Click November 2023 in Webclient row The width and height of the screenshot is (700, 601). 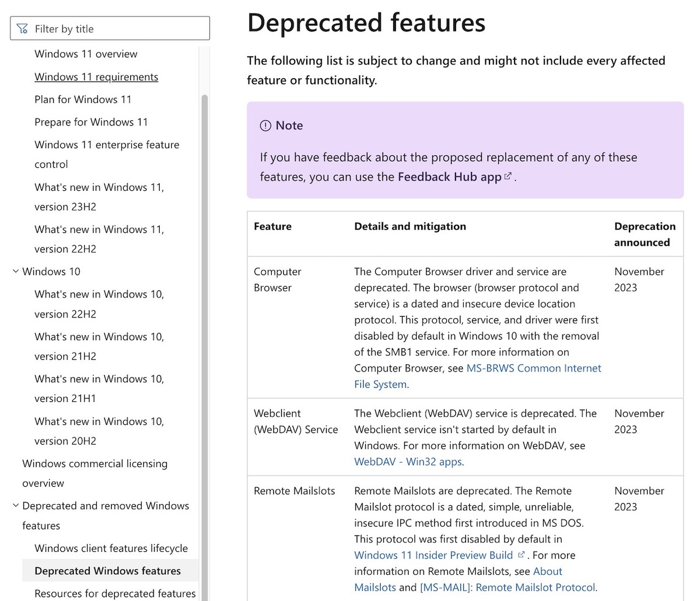tap(639, 421)
